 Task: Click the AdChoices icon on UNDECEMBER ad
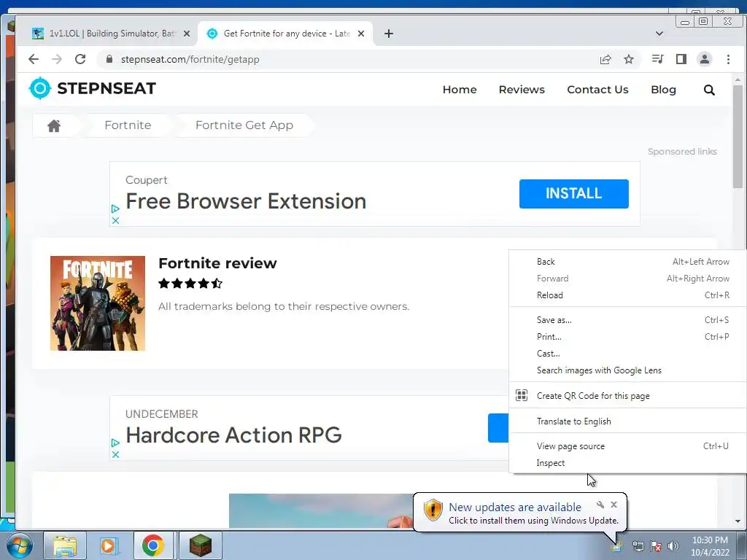tap(115, 443)
